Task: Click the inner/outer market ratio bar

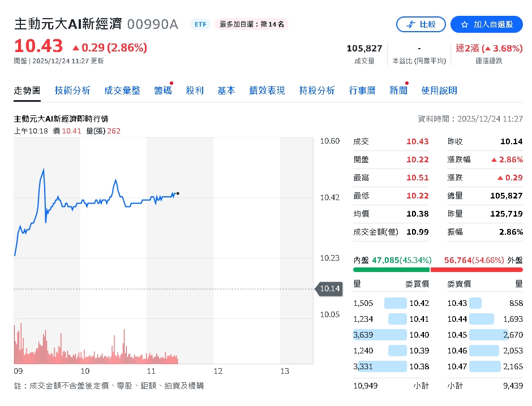Action: (439, 270)
